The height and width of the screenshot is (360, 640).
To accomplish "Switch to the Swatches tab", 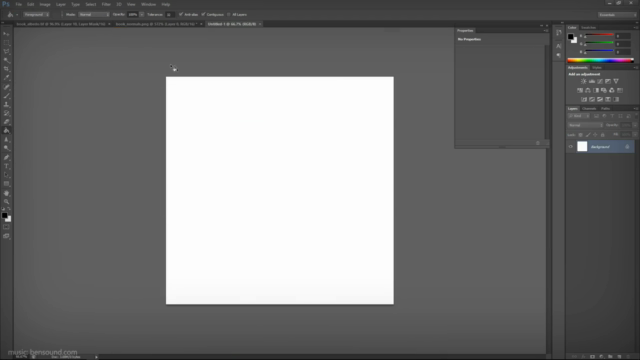I will (589, 28).
